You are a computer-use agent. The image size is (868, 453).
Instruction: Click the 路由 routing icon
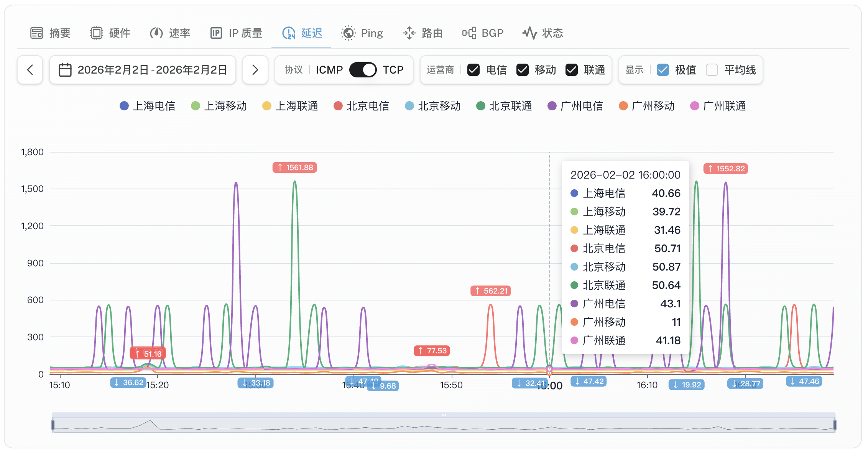409,33
